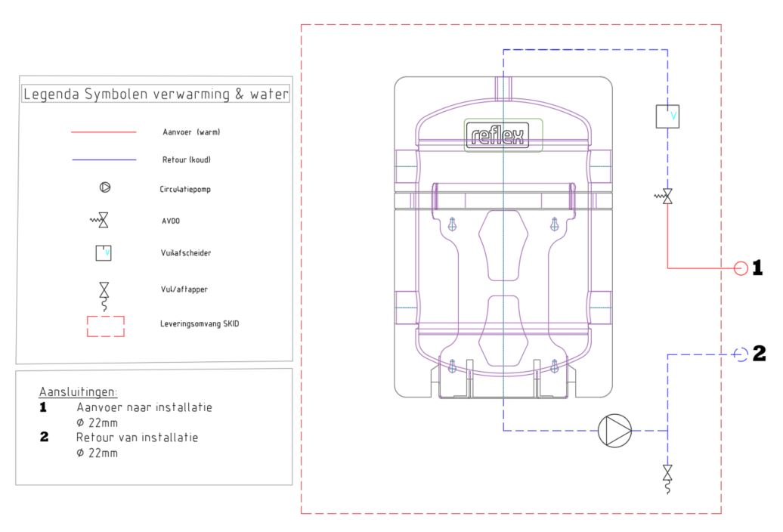Click the text "Aanvoer naar installatie"

144,407
